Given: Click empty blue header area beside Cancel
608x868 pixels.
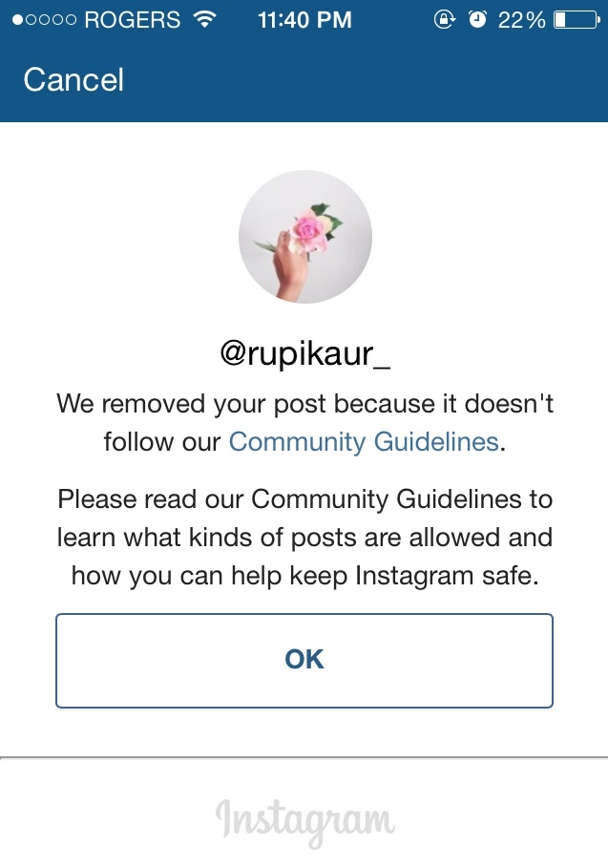Looking at the screenshot, I should pyautogui.click(x=366, y=79).
